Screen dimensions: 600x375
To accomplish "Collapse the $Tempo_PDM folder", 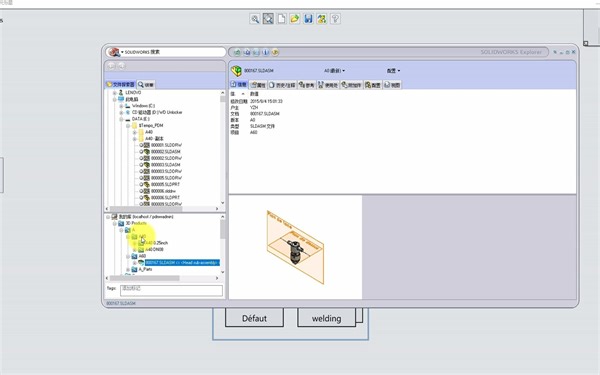I will [x=128, y=126].
